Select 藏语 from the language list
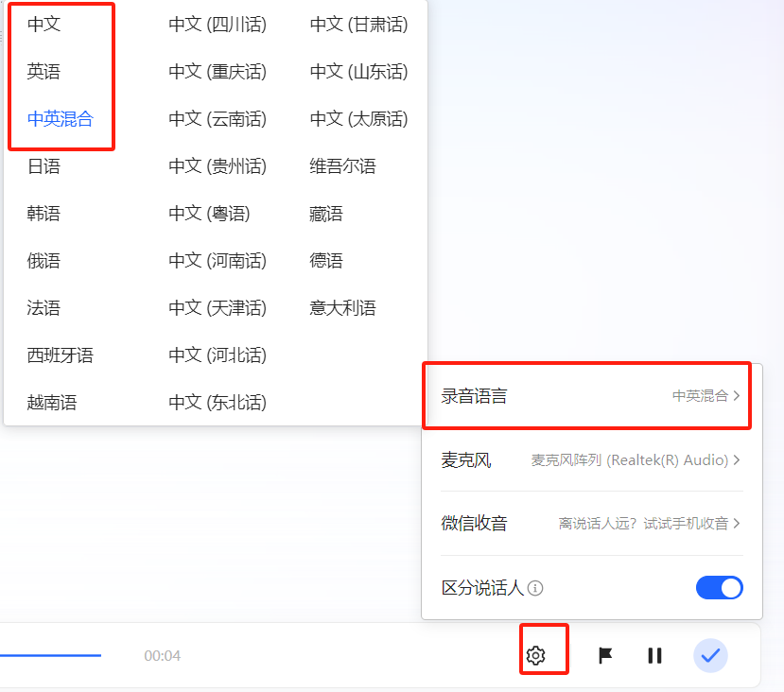 point(325,213)
